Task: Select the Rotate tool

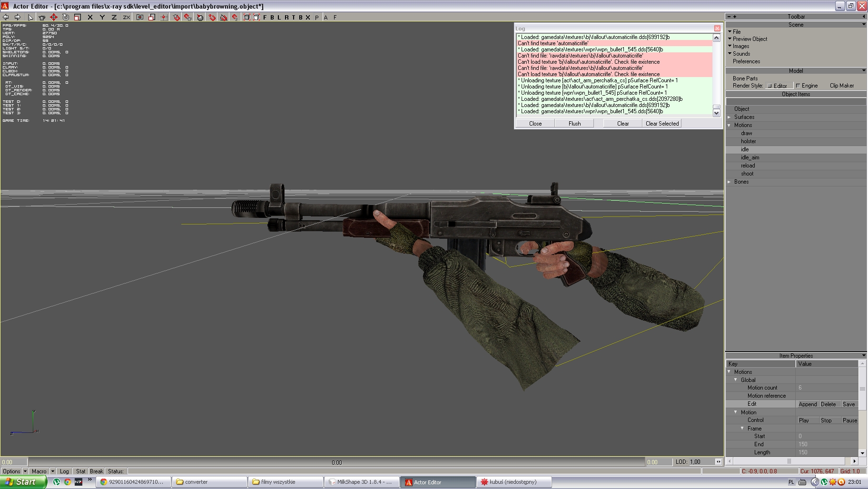Action: [66, 17]
